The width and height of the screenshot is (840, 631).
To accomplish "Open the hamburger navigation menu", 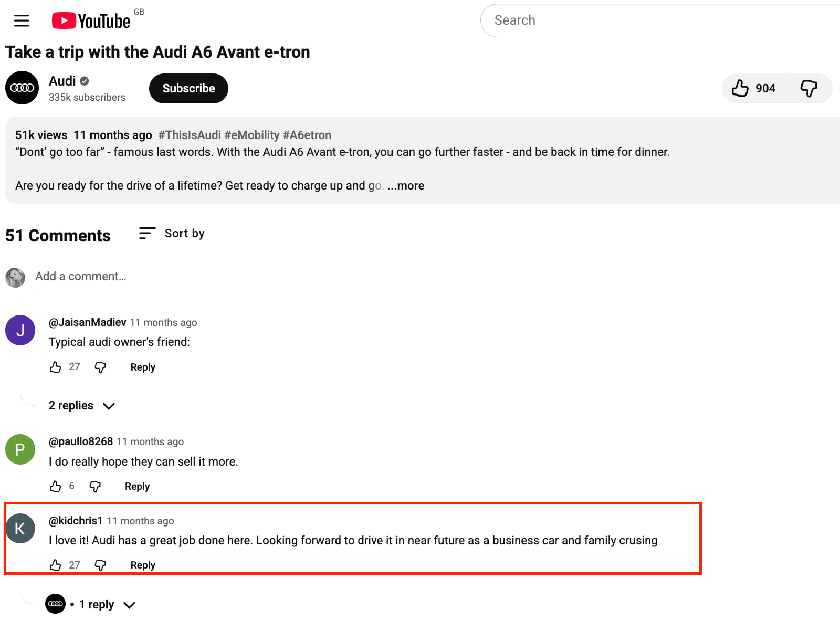I will tap(21, 20).
